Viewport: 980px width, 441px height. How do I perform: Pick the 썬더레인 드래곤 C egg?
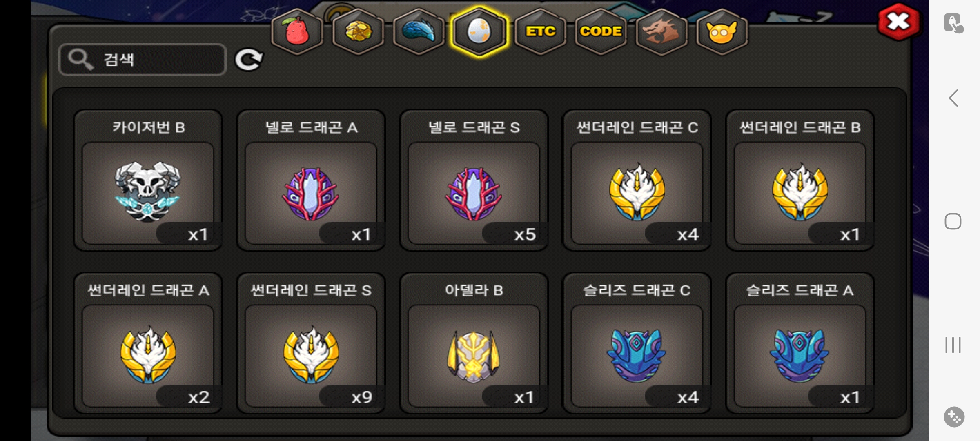pos(637,180)
